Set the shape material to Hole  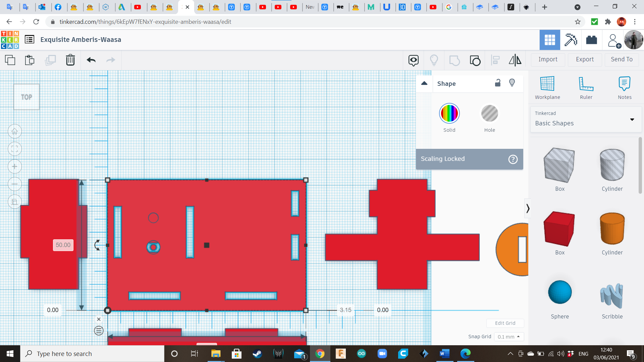point(490,113)
